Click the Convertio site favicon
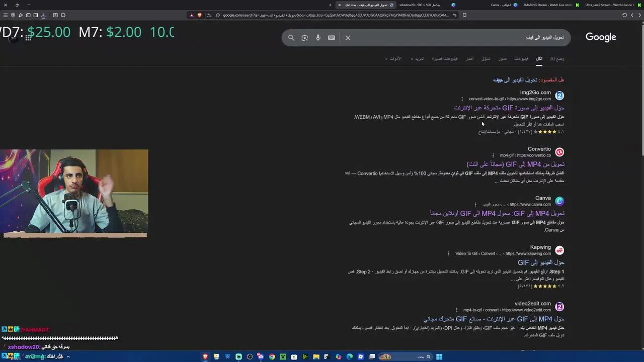Viewport: 644px width, 362px height. coord(559,152)
